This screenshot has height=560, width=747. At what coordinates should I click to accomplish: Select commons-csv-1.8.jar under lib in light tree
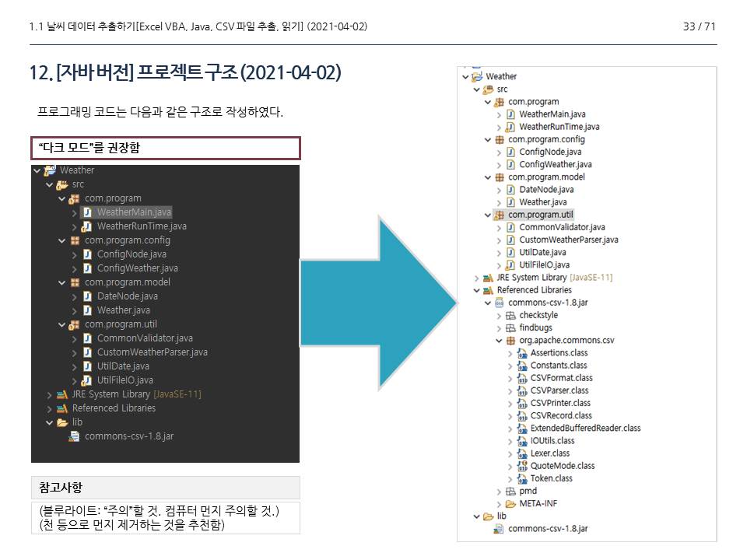pyautogui.click(x=548, y=529)
